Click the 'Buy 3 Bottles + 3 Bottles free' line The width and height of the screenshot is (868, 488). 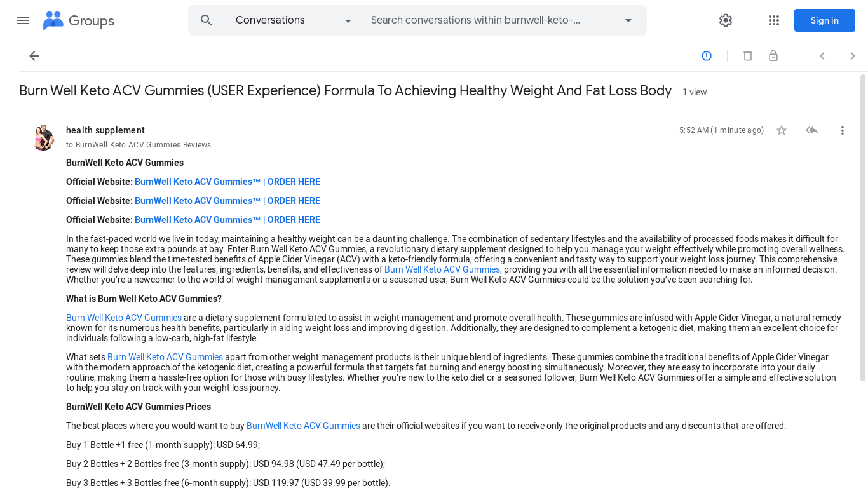pos(228,483)
